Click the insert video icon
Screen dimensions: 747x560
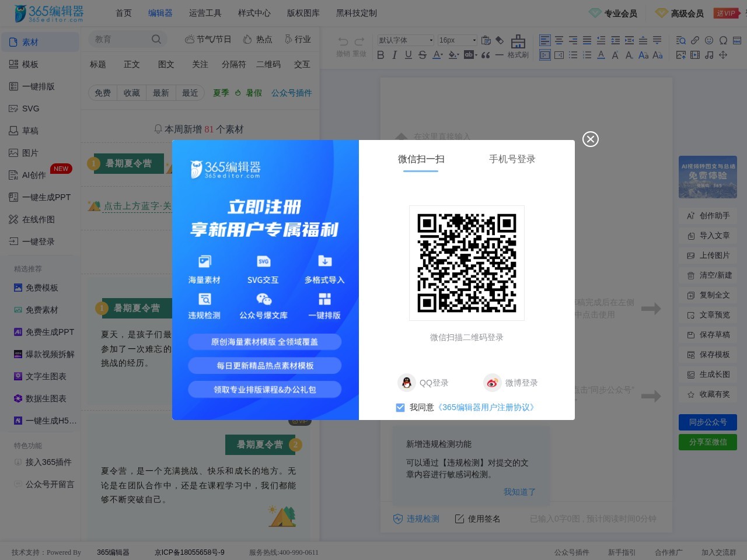(x=695, y=55)
